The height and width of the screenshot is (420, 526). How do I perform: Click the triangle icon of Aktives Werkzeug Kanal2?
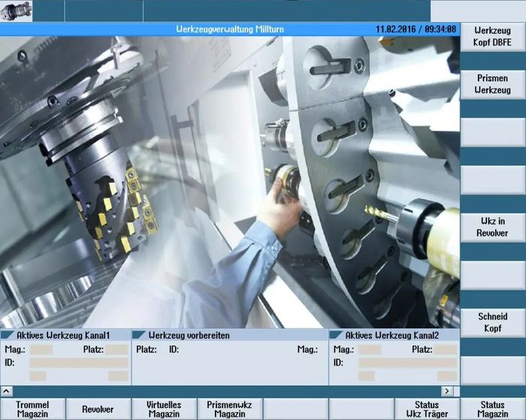[x=337, y=335]
